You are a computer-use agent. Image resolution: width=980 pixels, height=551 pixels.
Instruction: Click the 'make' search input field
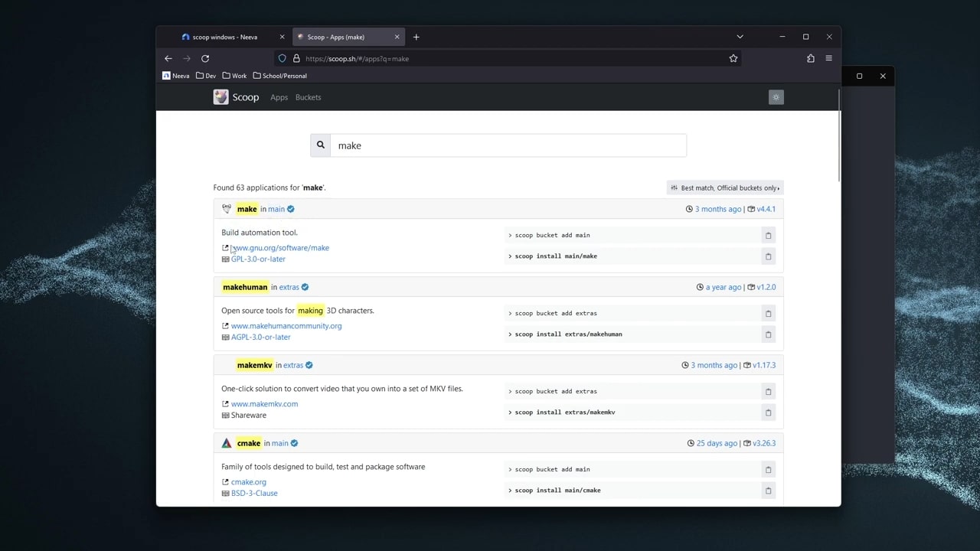click(508, 145)
